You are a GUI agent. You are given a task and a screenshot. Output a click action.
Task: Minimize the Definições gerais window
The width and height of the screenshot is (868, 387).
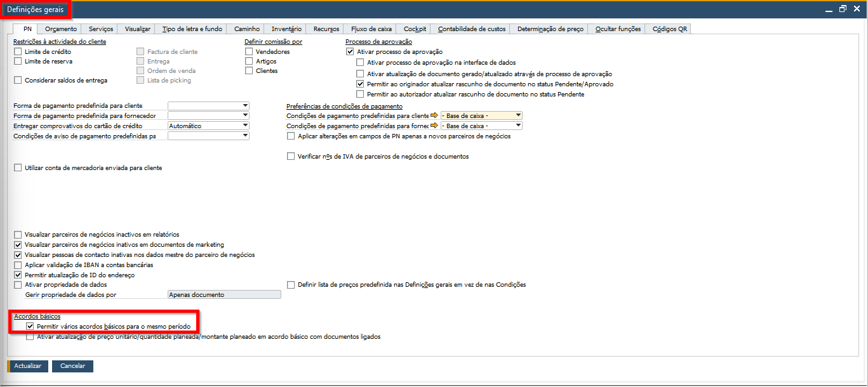(829, 8)
